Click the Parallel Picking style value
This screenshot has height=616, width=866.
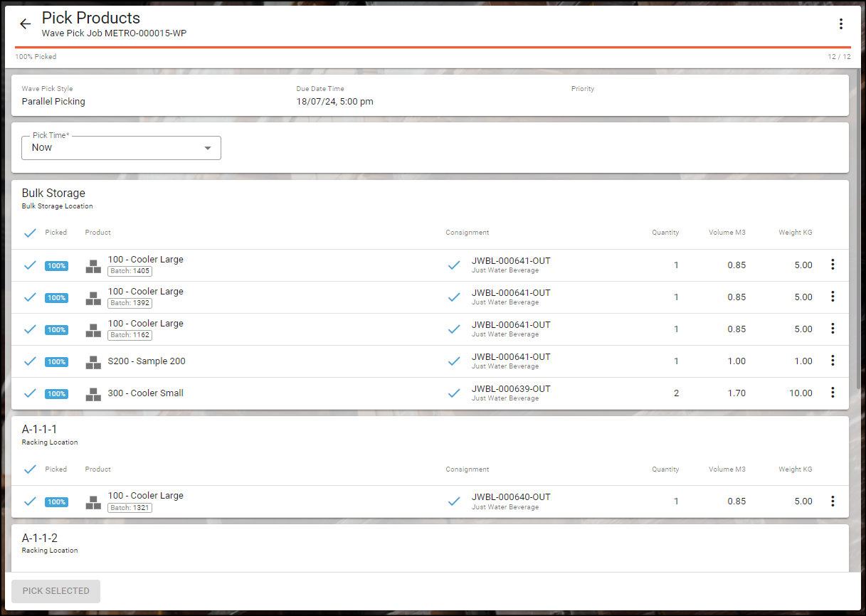pos(53,102)
